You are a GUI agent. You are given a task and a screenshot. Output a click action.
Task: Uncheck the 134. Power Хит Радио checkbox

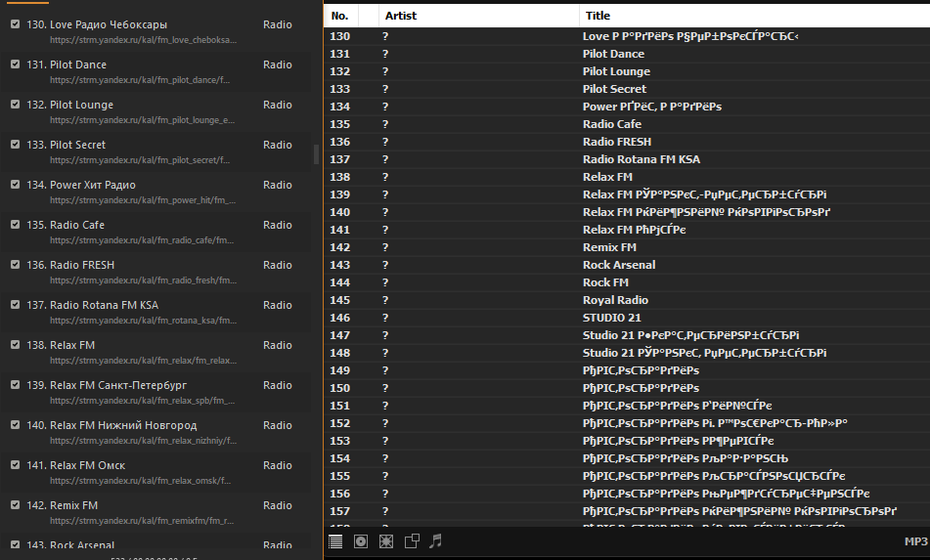click(16, 185)
